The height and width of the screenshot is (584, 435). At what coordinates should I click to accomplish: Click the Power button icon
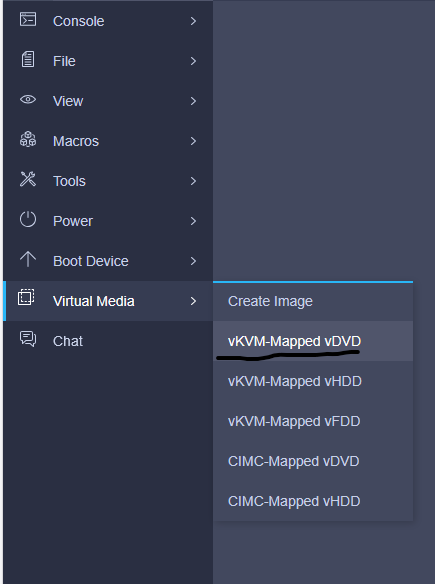[28, 219]
